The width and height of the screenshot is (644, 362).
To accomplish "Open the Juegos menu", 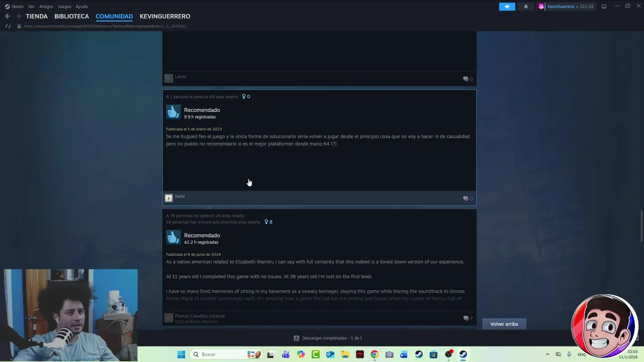I will pyautogui.click(x=64, y=7).
